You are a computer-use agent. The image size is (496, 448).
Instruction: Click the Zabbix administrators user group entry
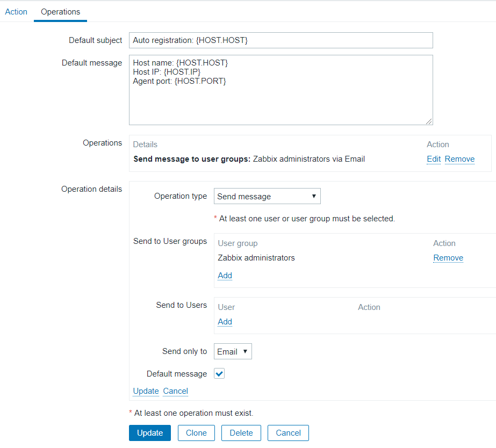coord(256,258)
